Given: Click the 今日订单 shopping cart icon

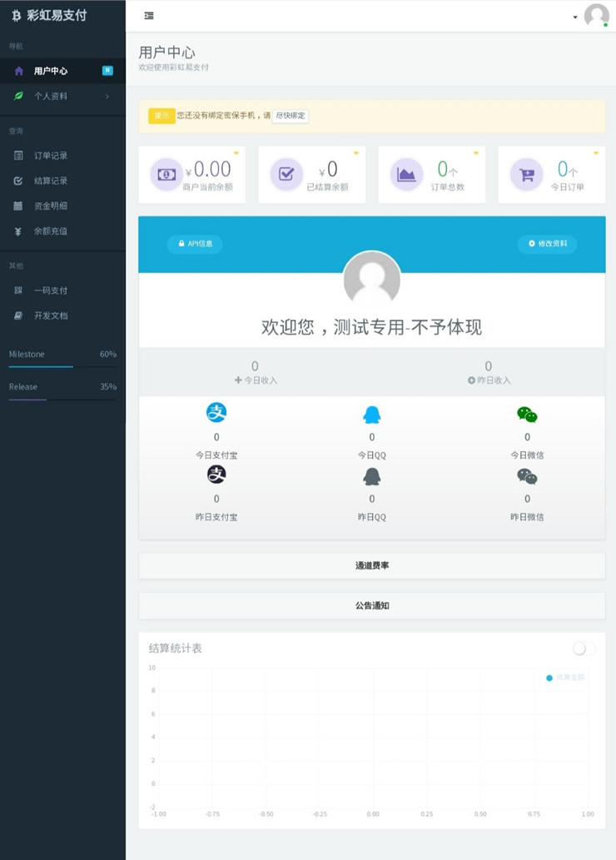Looking at the screenshot, I should point(526,174).
